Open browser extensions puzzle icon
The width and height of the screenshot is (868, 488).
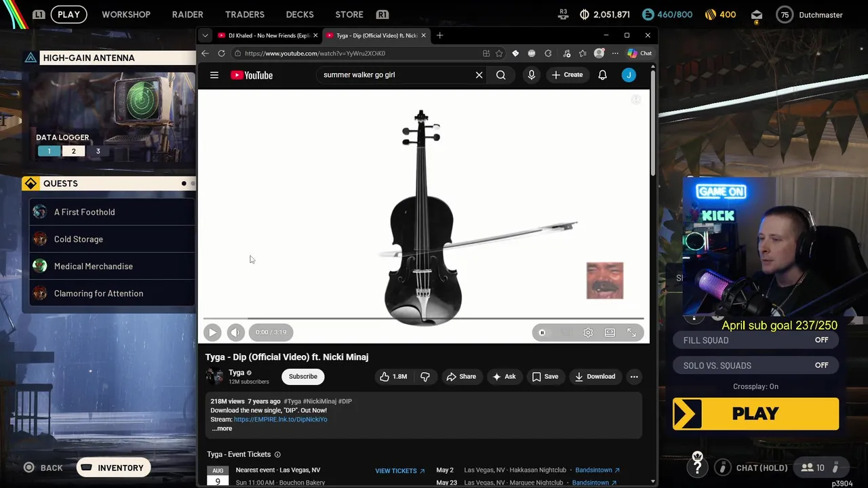coord(548,54)
